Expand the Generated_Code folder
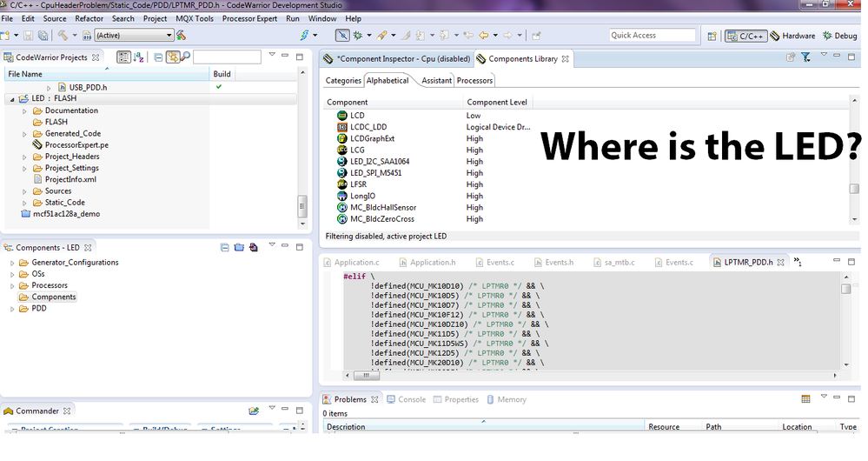868x461 pixels. pos(26,134)
